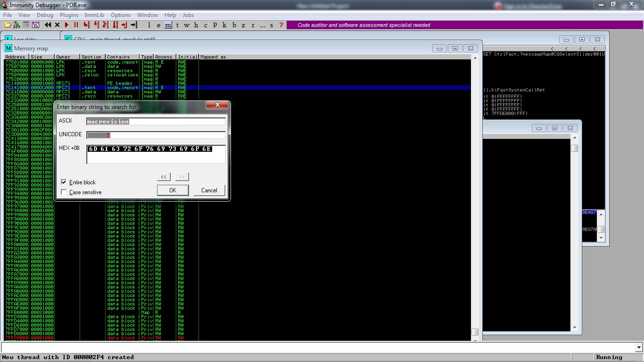Show Patches with 'P' button
Viewport: 644px width, 362px height.
pos(215,25)
